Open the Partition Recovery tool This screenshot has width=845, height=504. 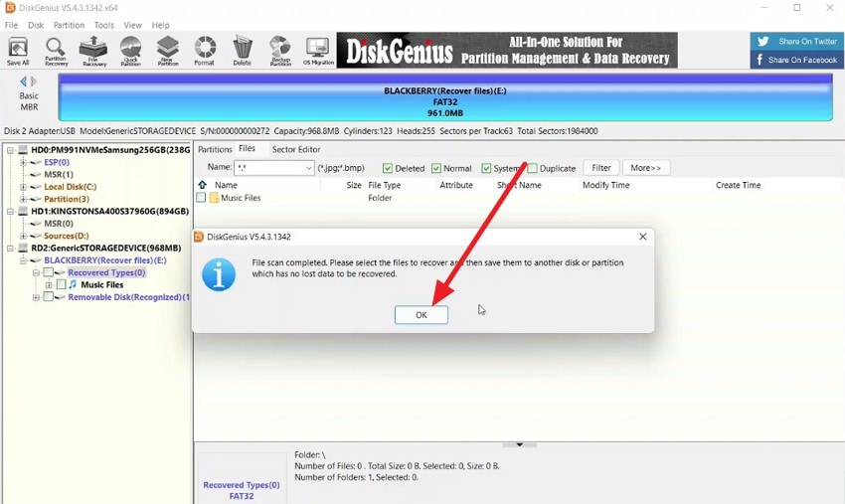point(56,52)
